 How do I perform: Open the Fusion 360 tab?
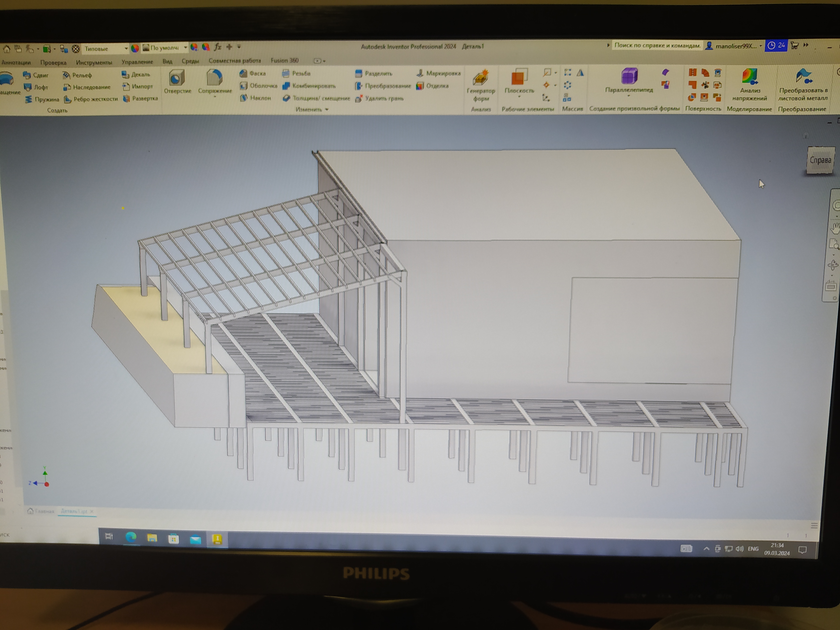284,60
